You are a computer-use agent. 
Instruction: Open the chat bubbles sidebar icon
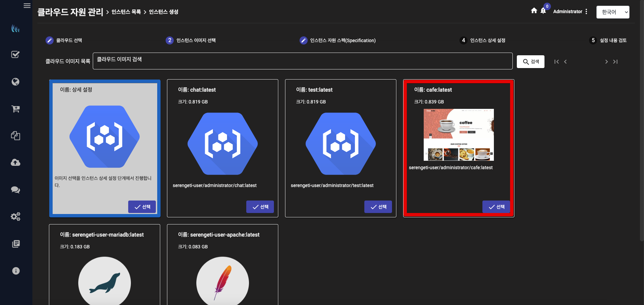[x=16, y=190]
